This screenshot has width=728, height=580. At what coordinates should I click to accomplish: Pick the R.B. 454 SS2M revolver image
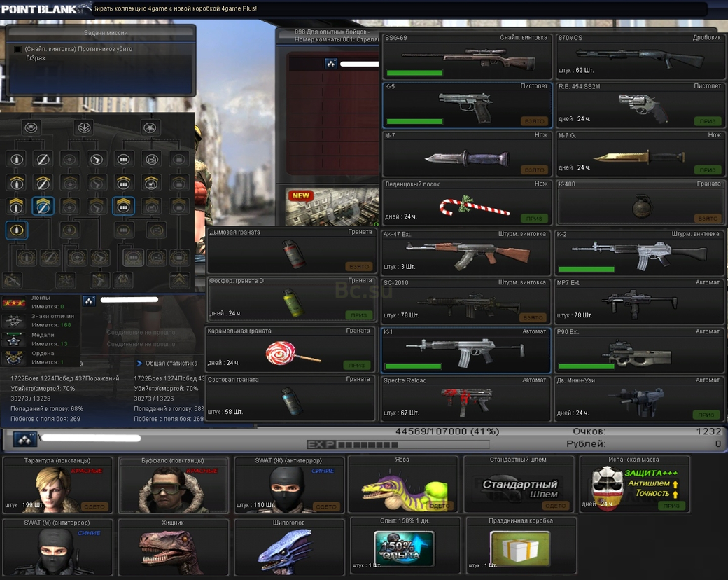pyautogui.click(x=643, y=108)
